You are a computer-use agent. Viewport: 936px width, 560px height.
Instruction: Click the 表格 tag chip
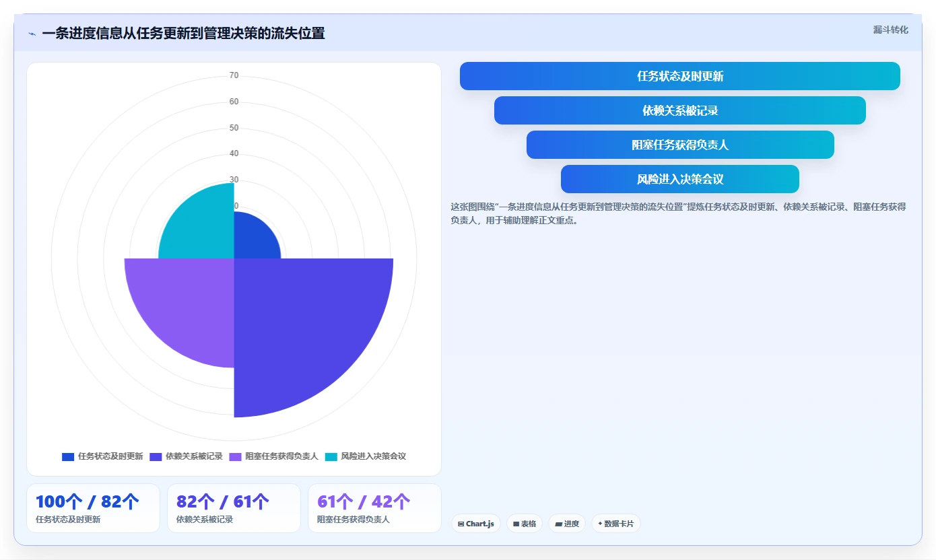(x=525, y=524)
